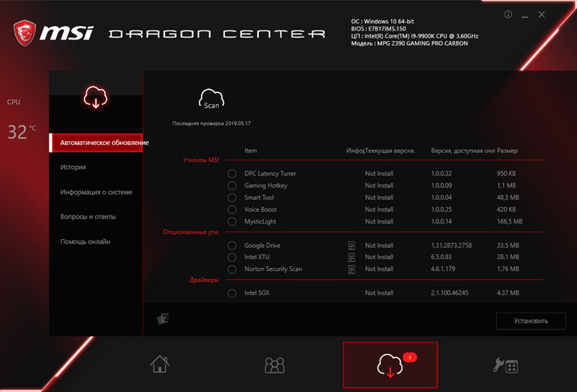Click the Gaming Hotkey item name
This screenshot has width=577, height=392.
266,185
